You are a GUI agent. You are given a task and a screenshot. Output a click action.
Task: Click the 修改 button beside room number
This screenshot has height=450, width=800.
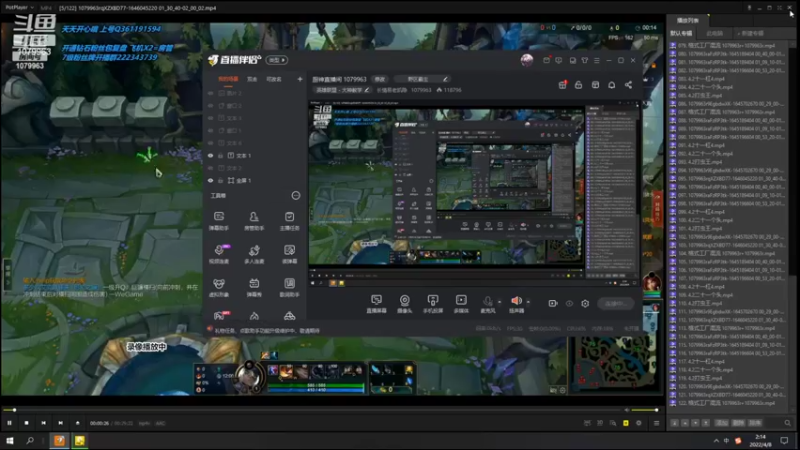[380, 79]
